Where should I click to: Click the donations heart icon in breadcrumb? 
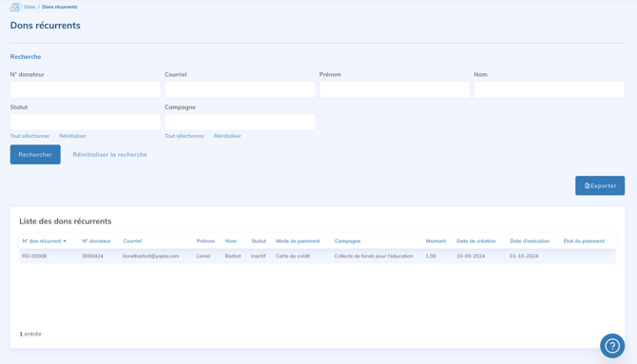click(15, 7)
